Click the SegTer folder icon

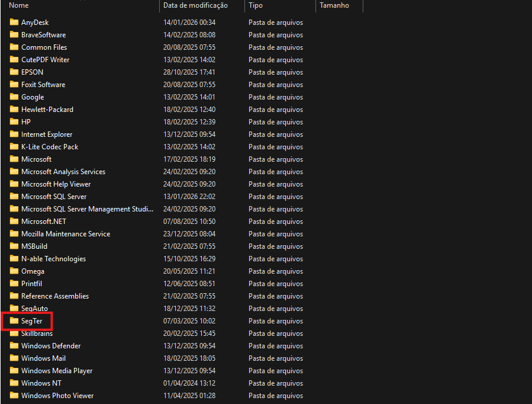[x=14, y=321]
